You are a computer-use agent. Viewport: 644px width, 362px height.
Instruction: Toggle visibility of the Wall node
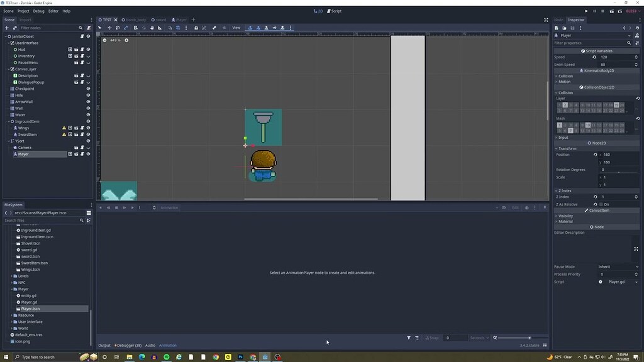pyautogui.click(x=87, y=108)
